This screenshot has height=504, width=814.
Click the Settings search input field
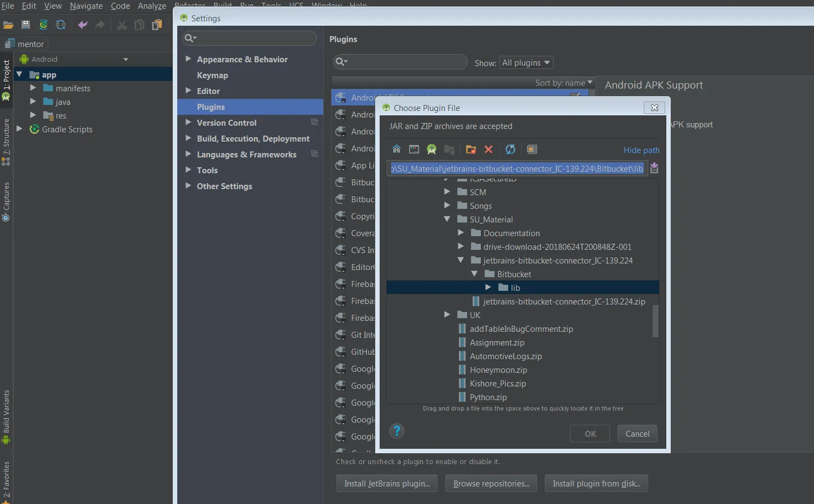click(249, 38)
